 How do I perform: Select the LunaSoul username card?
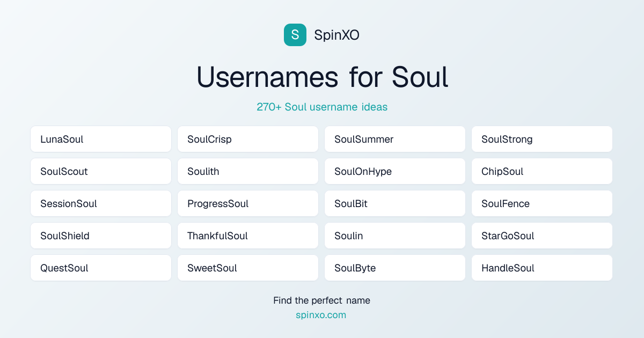101,139
